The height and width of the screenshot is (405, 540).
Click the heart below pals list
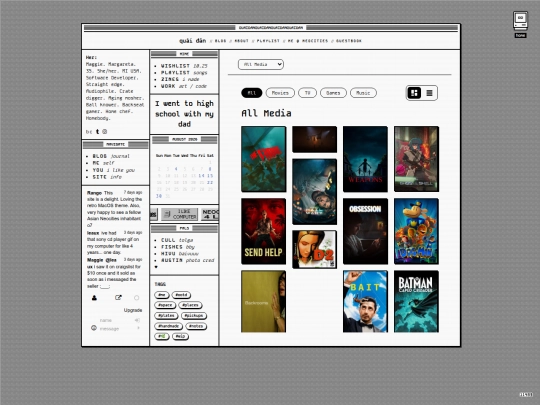point(156,267)
